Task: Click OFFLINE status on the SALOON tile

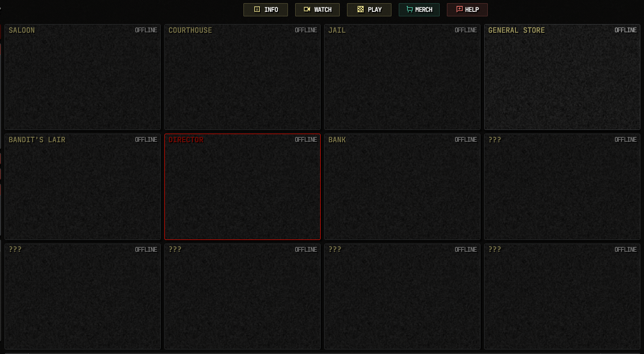Action: 146,30
